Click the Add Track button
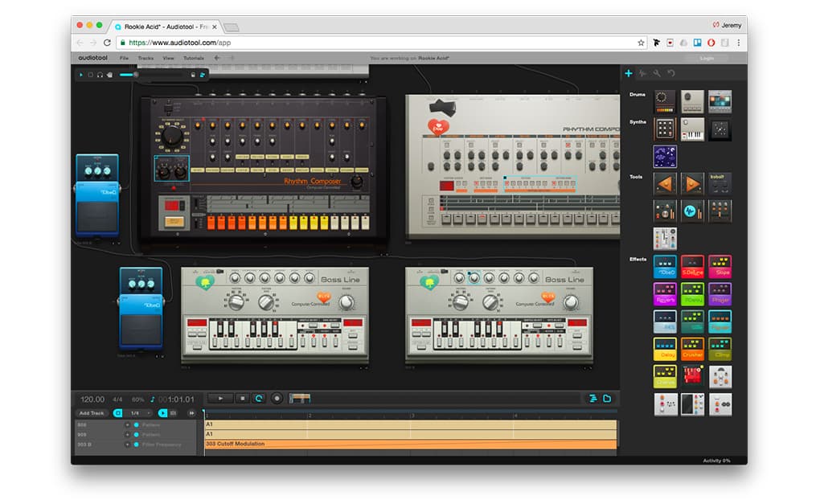Viewport: 820px width, 504px height. point(92,412)
